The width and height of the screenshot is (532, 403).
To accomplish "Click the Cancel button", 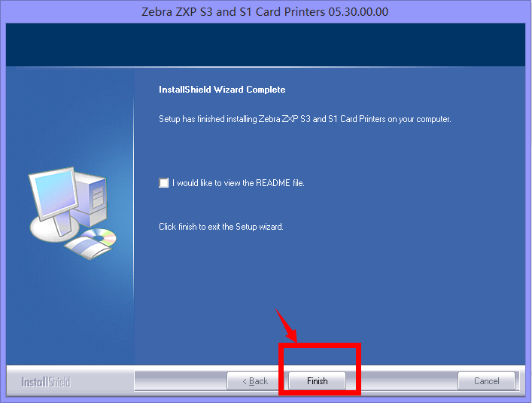I will (486, 381).
